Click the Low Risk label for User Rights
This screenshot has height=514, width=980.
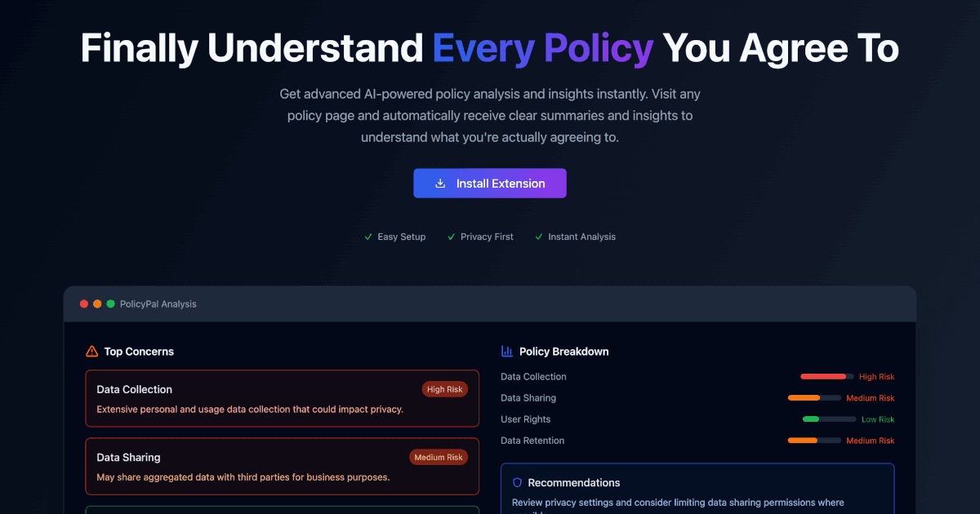pos(877,419)
